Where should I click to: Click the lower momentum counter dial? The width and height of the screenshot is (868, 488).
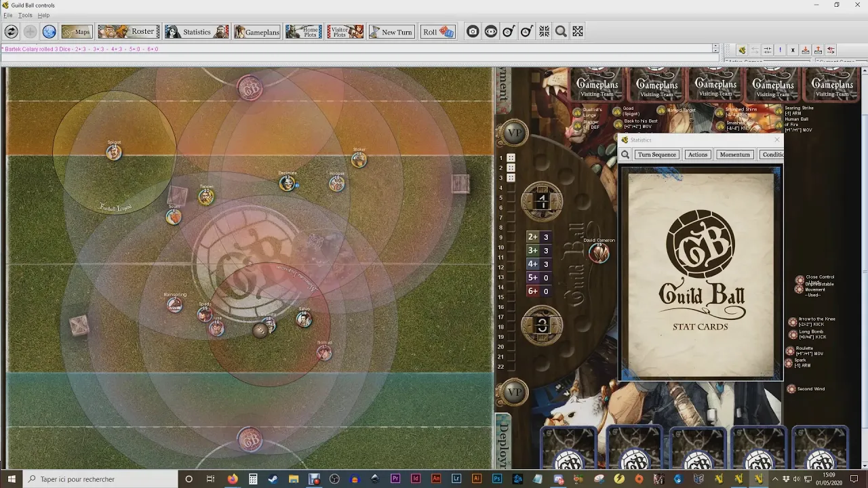[542, 325]
